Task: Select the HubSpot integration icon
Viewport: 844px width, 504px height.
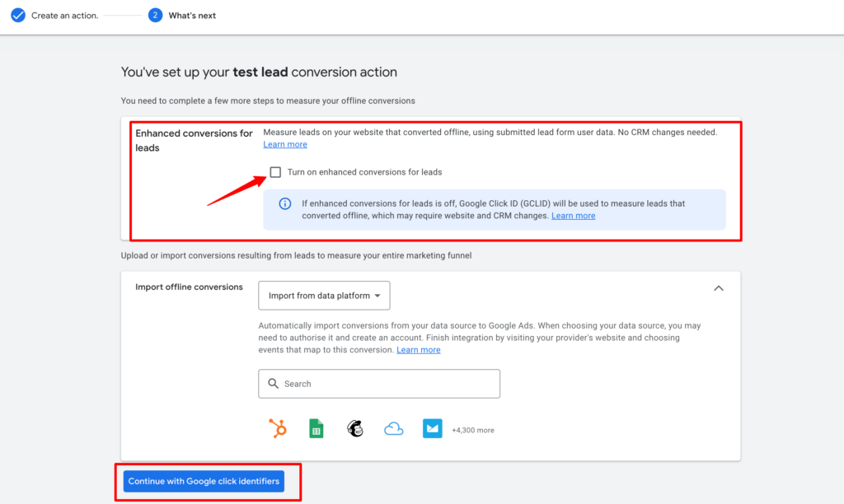Action: (x=278, y=428)
